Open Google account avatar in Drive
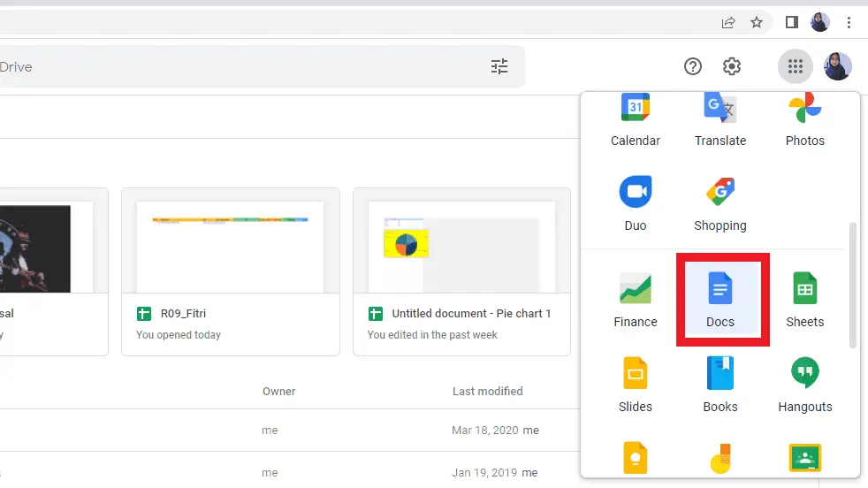 click(838, 66)
